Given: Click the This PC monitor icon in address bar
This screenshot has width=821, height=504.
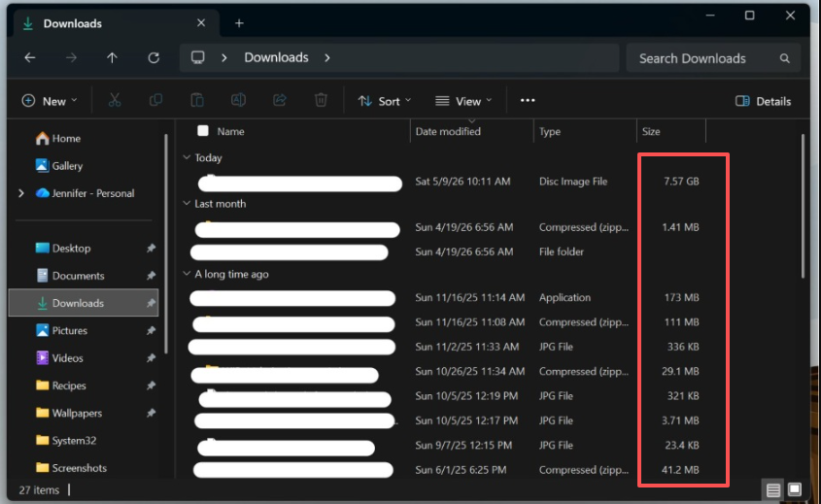Looking at the screenshot, I should (197, 57).
